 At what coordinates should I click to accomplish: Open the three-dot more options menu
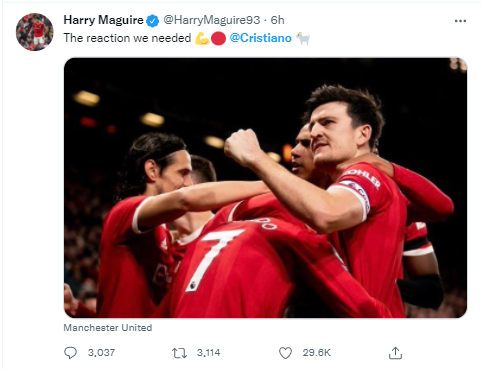click(460, 21)
